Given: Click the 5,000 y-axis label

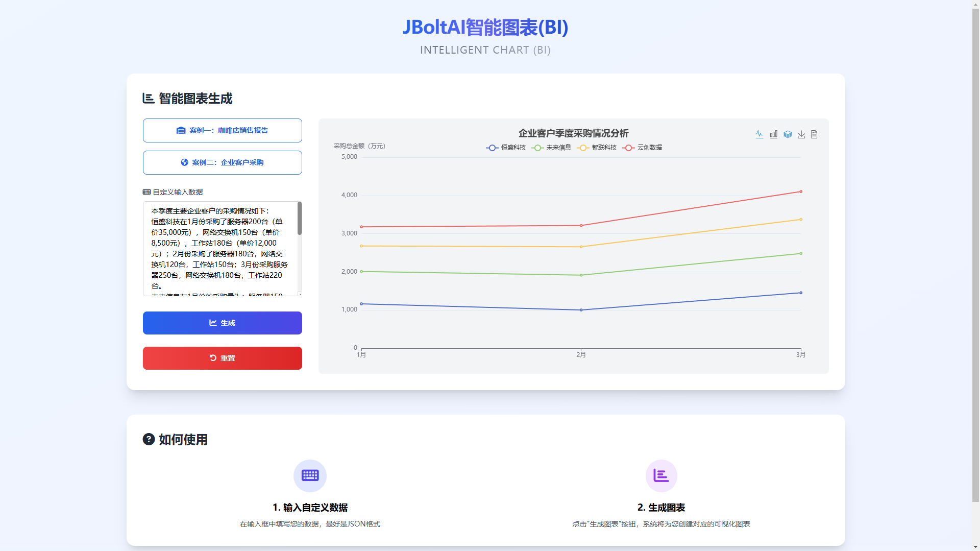Looking at the screenshot, I should point(349,157).
